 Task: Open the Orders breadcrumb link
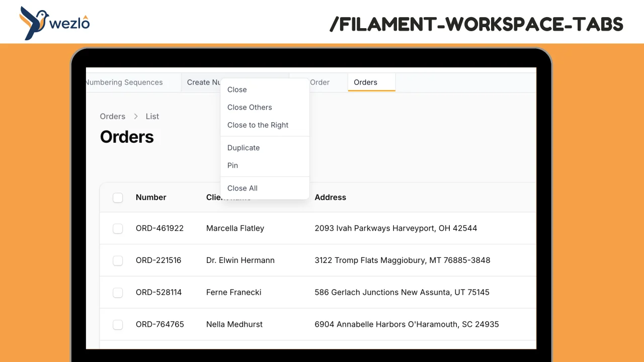tap(112, 116)
